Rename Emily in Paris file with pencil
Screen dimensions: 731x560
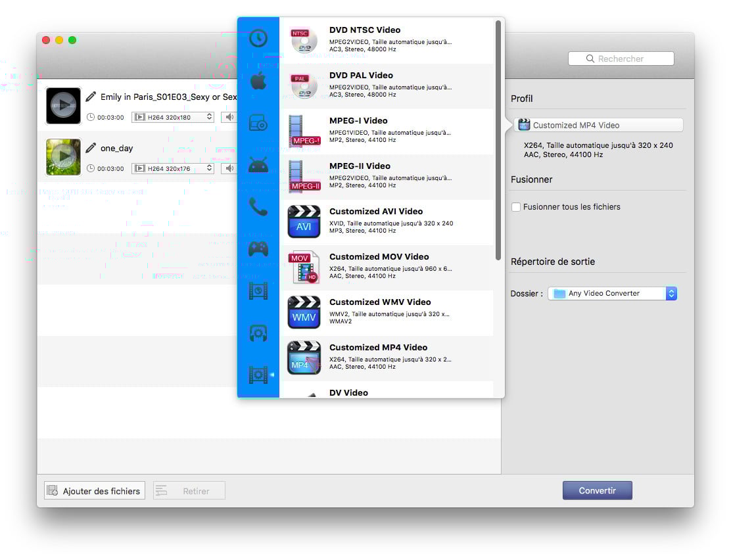[x=91, y=97]
